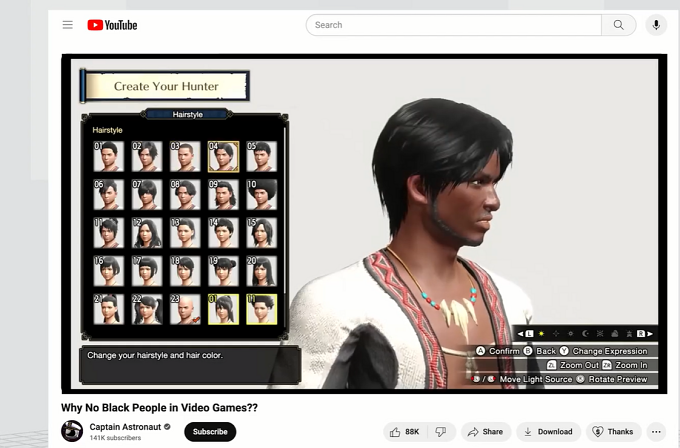Image resolution: width=680 pixels, height=448 pixels.
Task: Select hairstyle thumbnail 15
Action: (262, 232)
